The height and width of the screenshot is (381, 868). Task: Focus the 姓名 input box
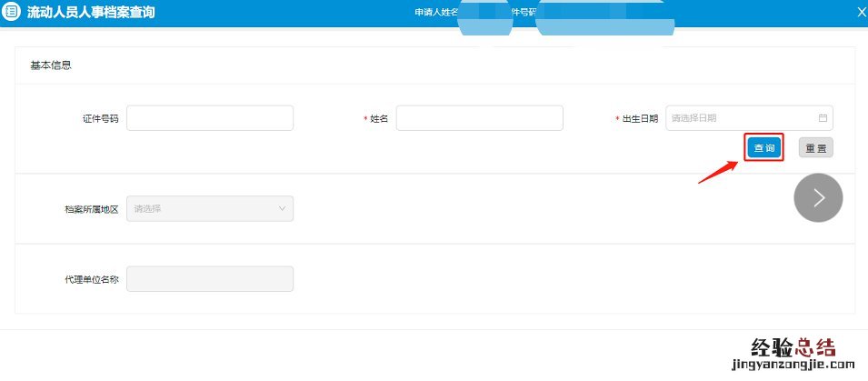click(x=479, y=118)
